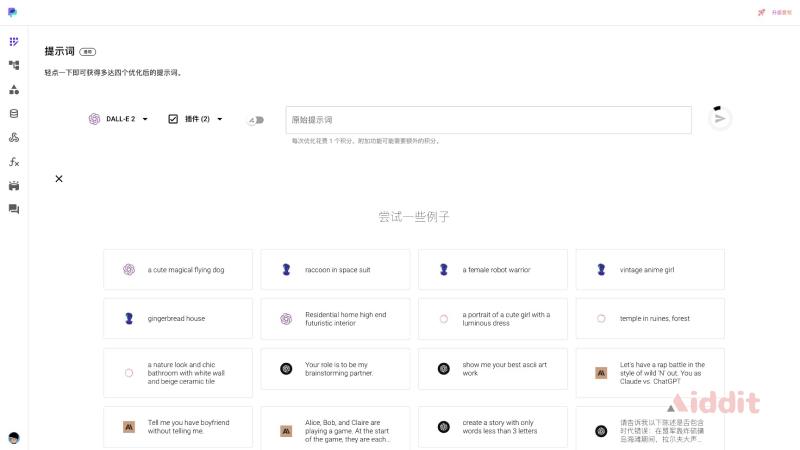800x450 pixels.
Task: Open the chat bubbles sidebar icon
Action: pyautogui.click(x=14, y=209)
